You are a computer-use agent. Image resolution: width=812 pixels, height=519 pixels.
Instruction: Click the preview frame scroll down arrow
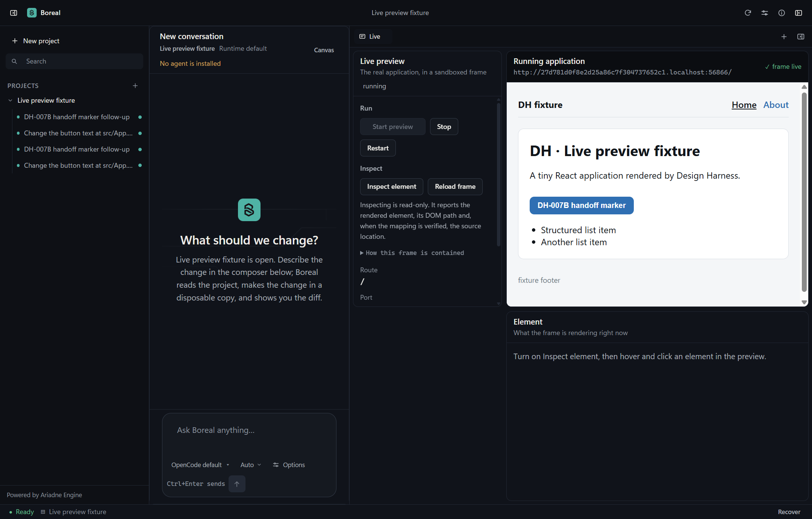coord(804,302)
